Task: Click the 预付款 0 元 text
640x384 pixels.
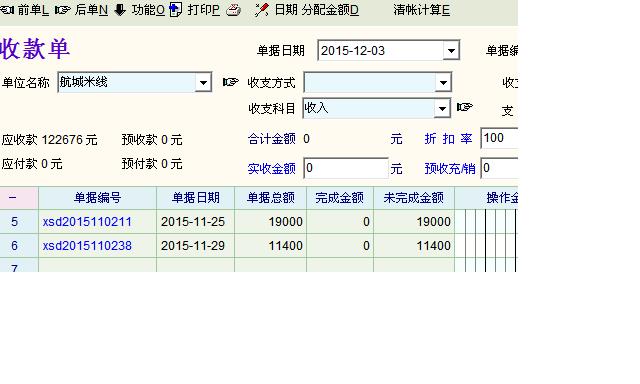Action: pos(152,164)
